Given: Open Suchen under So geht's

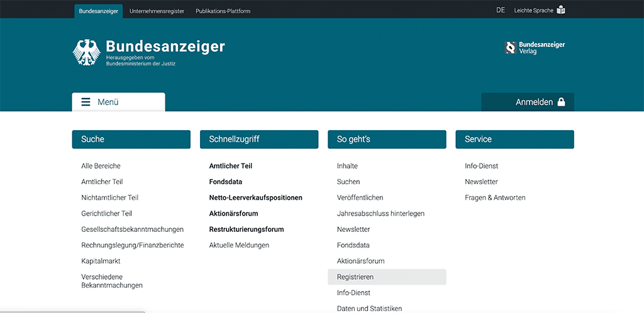Looking at the screenshot, I should [348, 182].
